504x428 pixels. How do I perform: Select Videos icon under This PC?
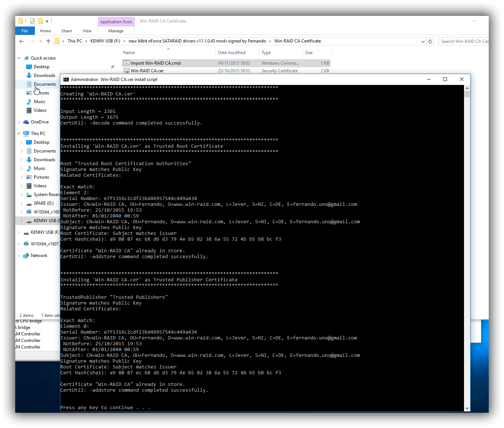[x=29, y=186]
